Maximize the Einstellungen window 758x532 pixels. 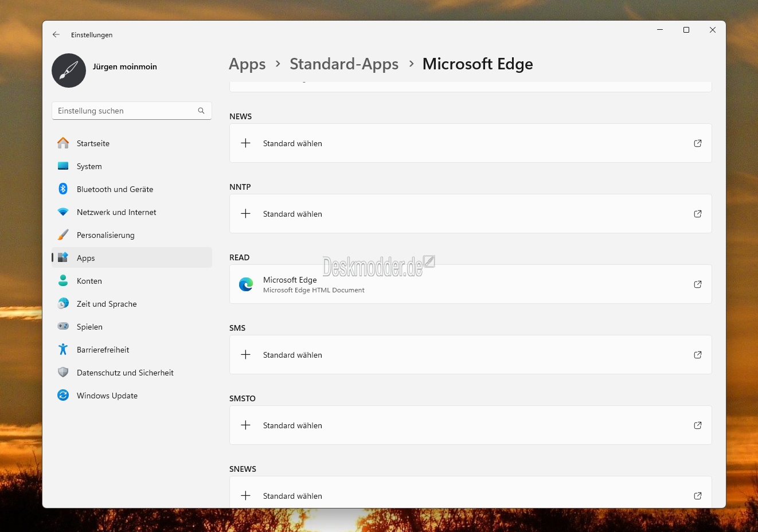[686, 30]
